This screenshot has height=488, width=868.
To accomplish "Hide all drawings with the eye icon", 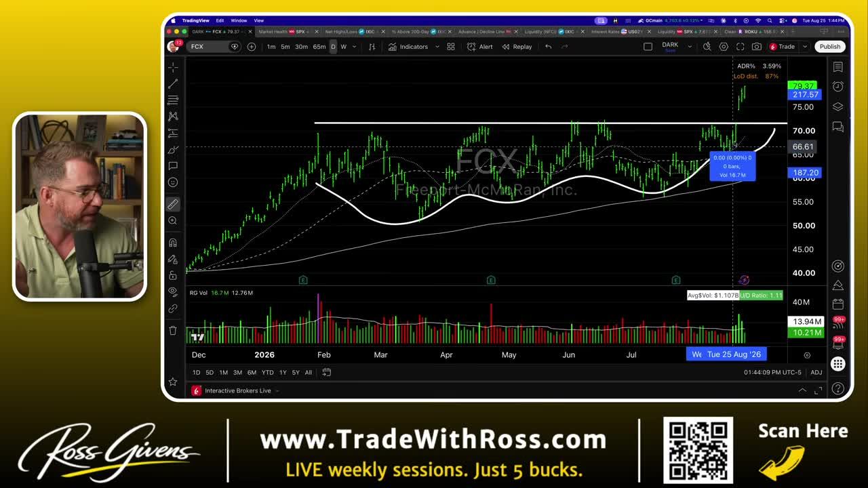I will pos(173,291).
